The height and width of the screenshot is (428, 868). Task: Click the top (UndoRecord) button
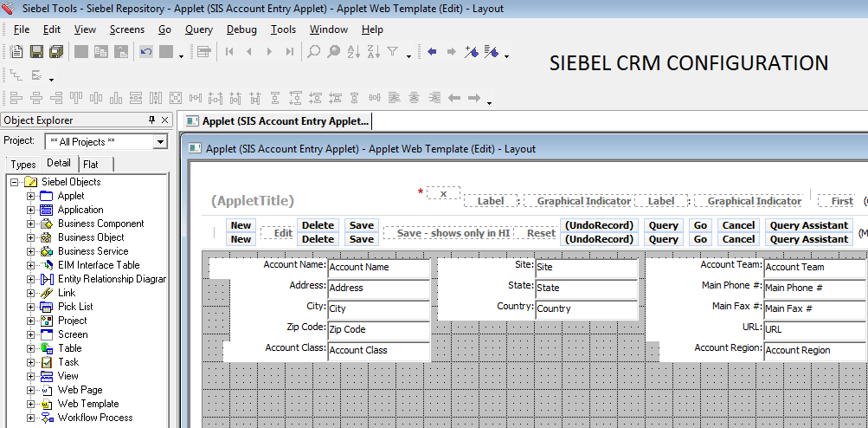(x=599, y=225)
